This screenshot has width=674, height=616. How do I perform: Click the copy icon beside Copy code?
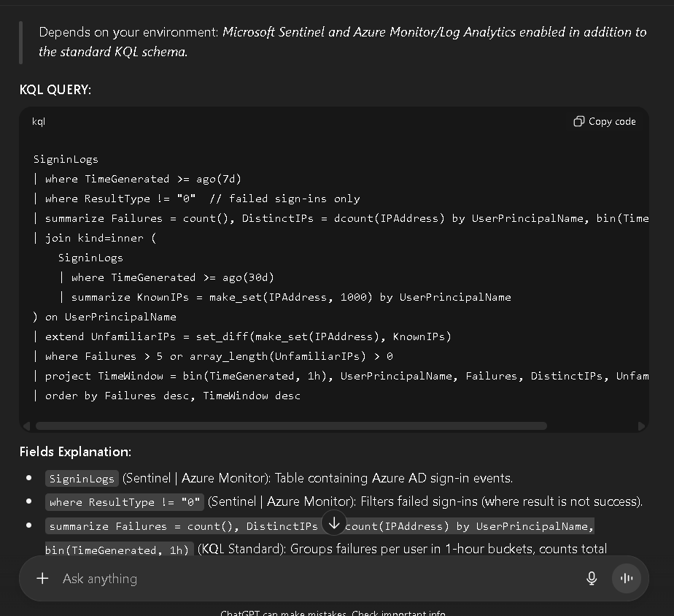(578, 122)
